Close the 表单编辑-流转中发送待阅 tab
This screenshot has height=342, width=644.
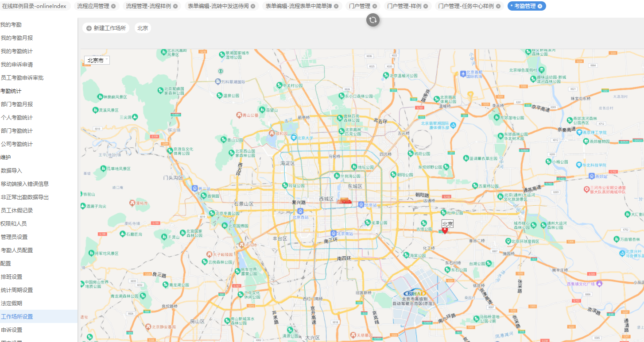[x=253, y=6]
